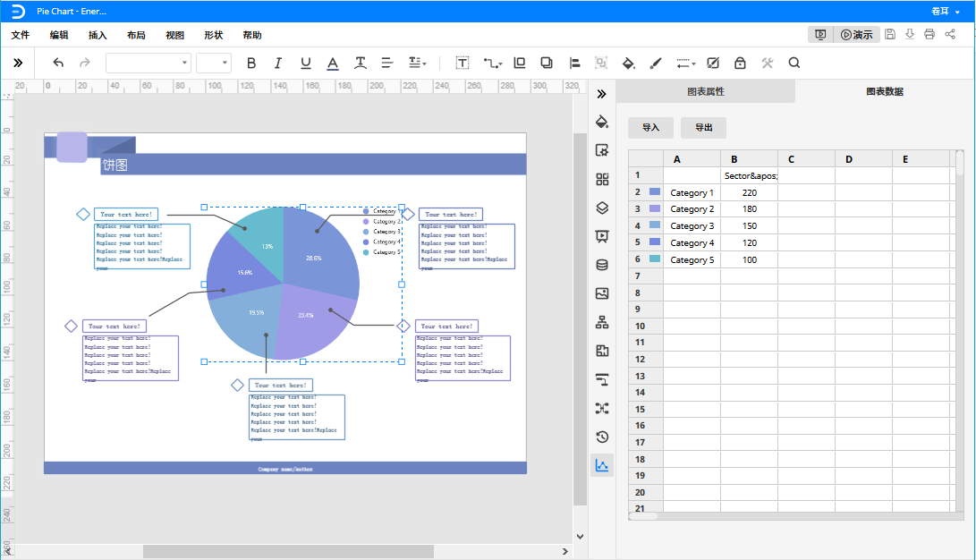Open the 插入 menu
The image size is (976, 560).
click(98, 35)
